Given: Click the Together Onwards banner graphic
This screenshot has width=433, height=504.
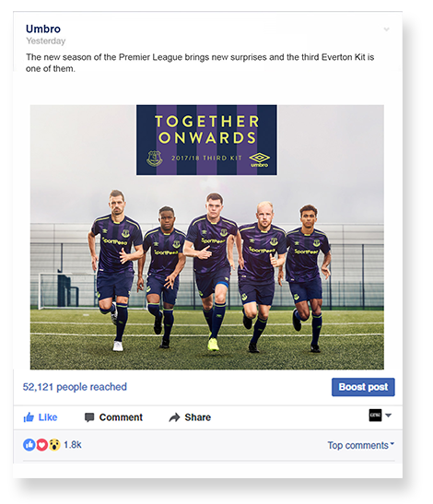Looking at the screenshot, I should click(x=206, y=140).
